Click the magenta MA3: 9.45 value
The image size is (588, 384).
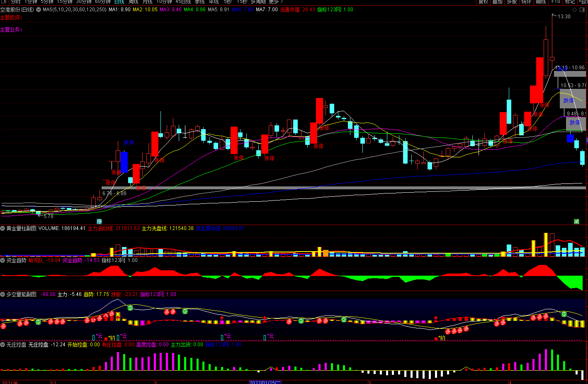[171, 10]
